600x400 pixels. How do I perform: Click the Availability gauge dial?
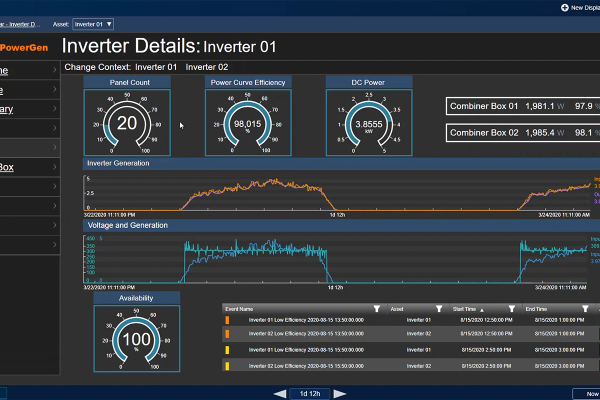[x=137, y=338]
